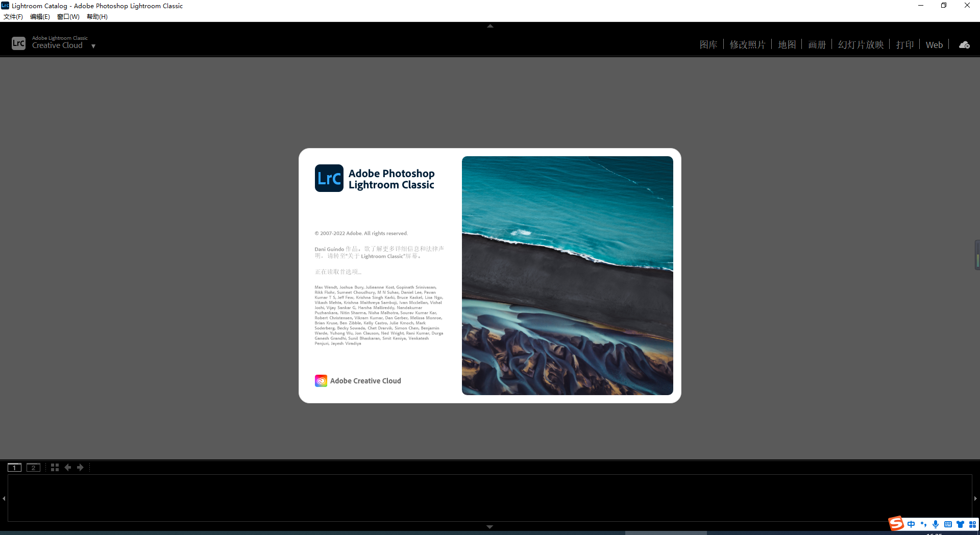Click the right panel edge scroll handle
Screen dimensions: 980x535
click(x=977, y=255)
